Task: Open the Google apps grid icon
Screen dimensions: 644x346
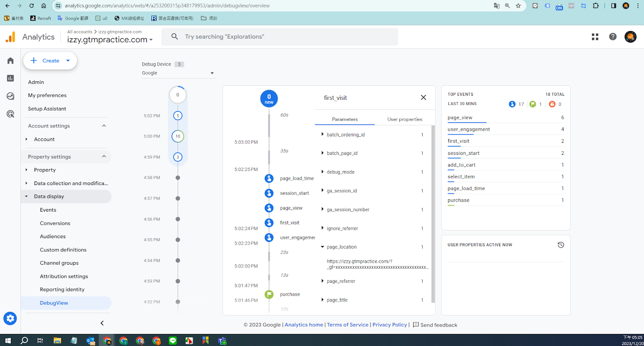Action: click(595, 37)
